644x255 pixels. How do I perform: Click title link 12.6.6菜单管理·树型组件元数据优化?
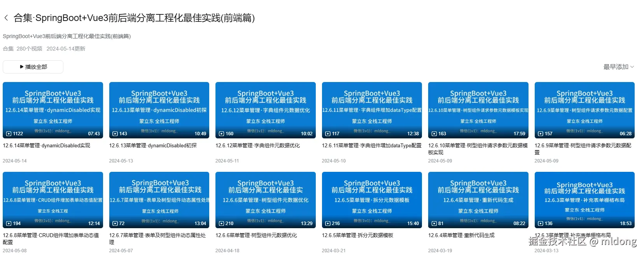[256, 236]
